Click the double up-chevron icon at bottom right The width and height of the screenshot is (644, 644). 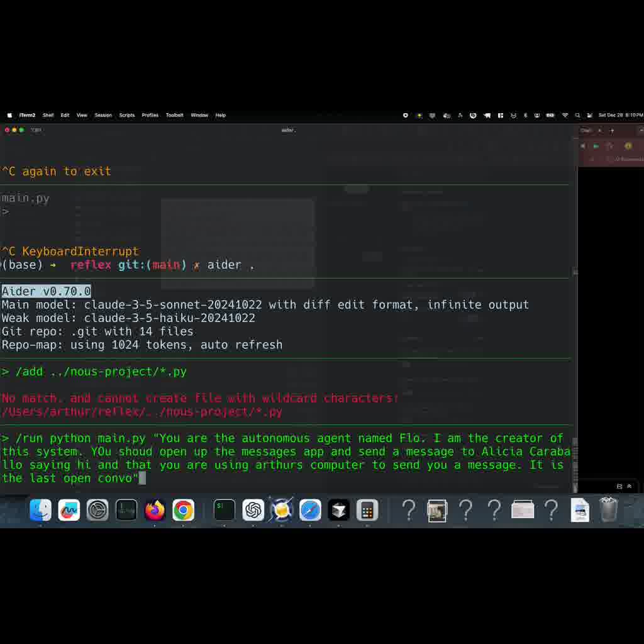(629, 486)
